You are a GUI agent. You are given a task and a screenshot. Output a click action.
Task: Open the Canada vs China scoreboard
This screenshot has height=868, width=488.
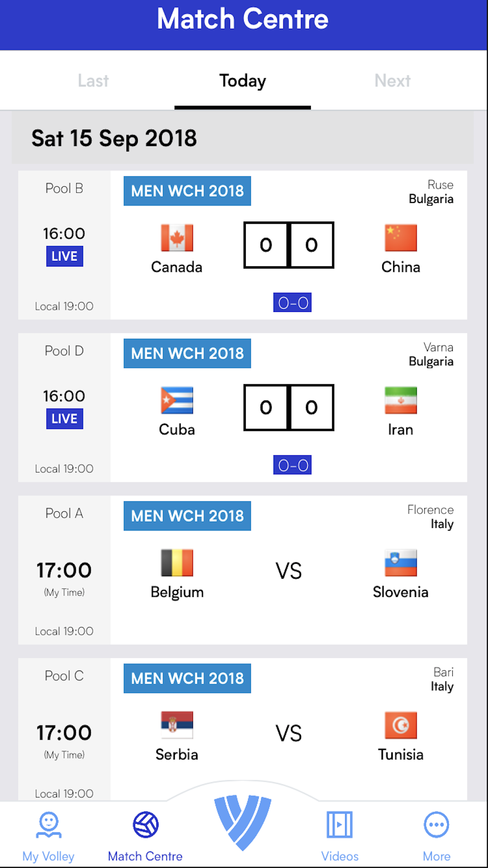(289, 245)
